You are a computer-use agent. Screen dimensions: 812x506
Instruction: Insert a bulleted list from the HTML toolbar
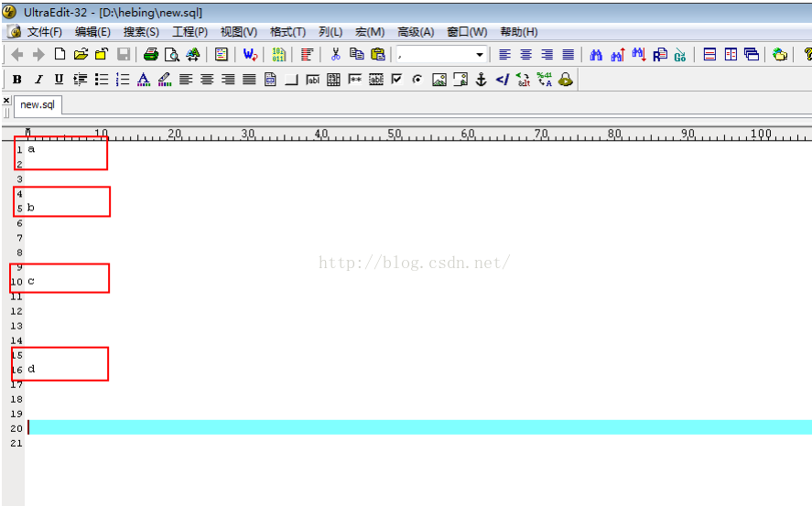102,80
